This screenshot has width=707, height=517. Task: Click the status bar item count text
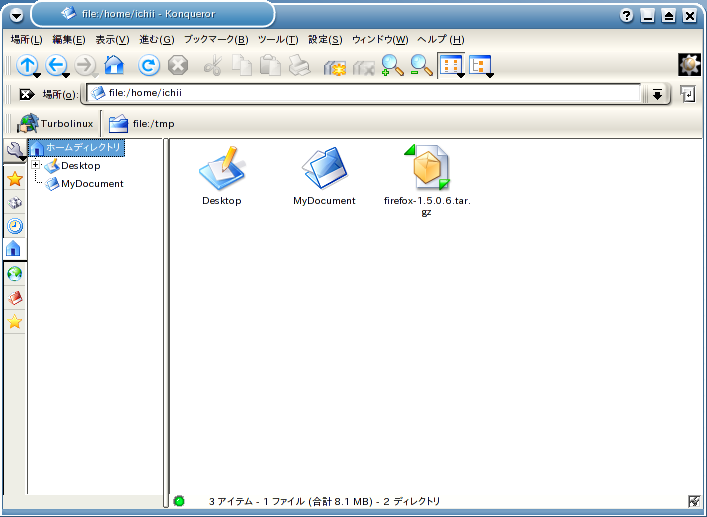pyautogui.click(x=325, y=501)
